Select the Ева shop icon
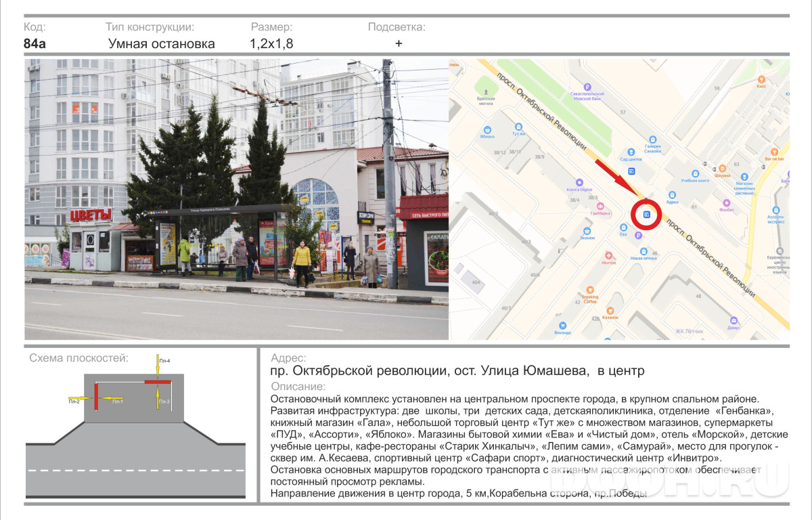Viewport: 812px width, 520px height. click(x=624, y=227)
